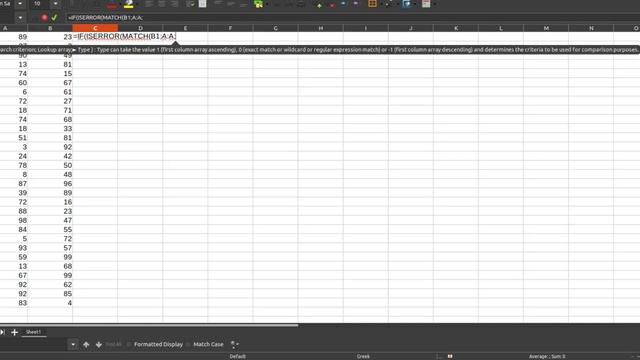
Task: Open the find field history dropdown
Action: [x=73, y=344]
